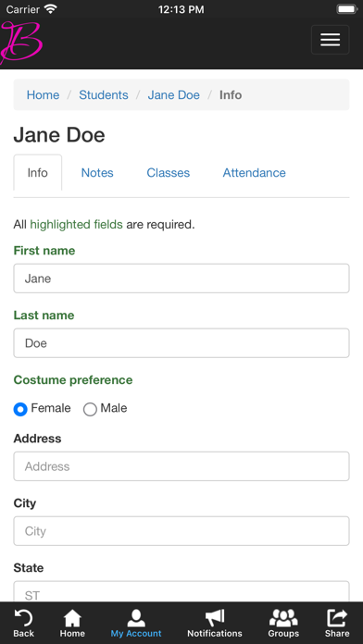
Task: Select Male costume preference
Action: click(90, 409)
